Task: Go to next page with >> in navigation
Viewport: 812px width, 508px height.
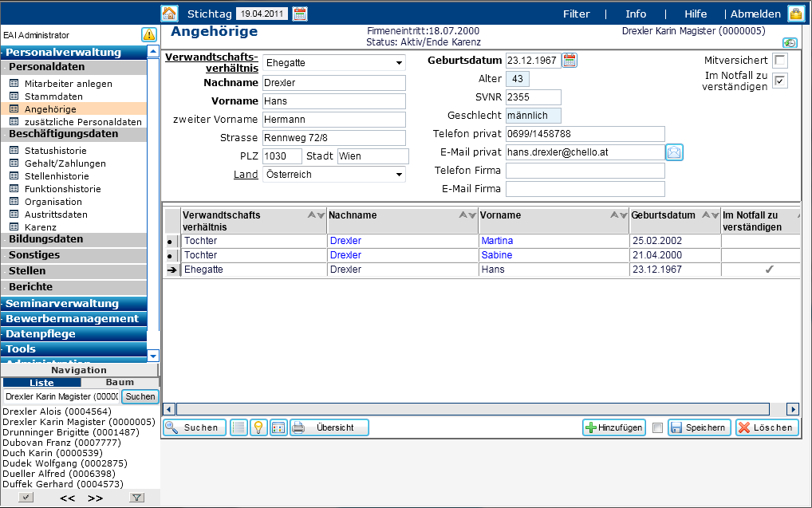Action: 95,498
